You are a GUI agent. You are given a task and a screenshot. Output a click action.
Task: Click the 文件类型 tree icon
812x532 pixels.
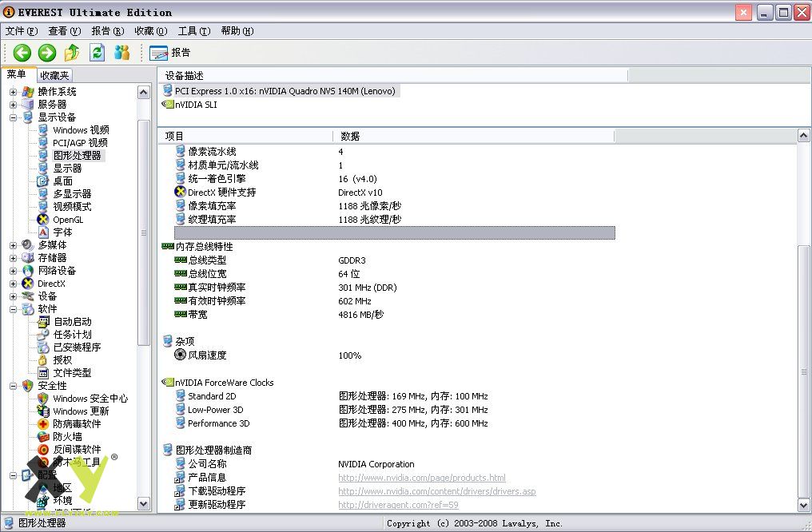point(43,373)
